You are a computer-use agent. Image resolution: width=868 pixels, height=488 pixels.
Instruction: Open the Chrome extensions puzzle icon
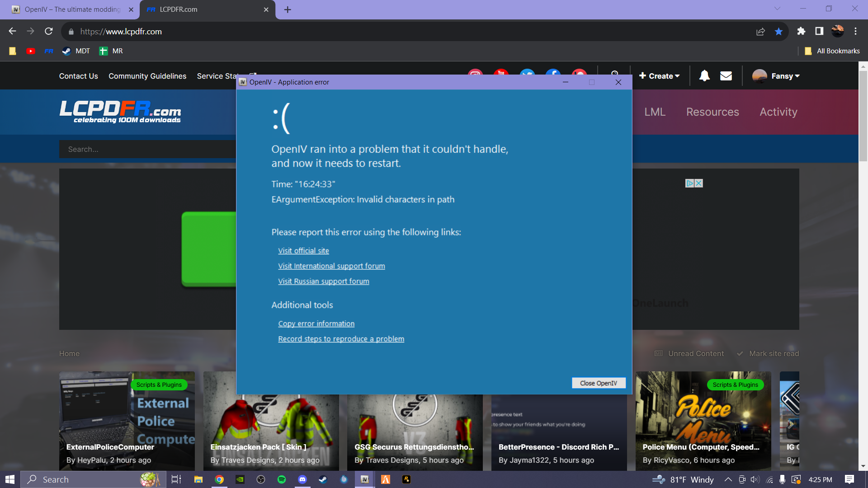coord(801,31)
